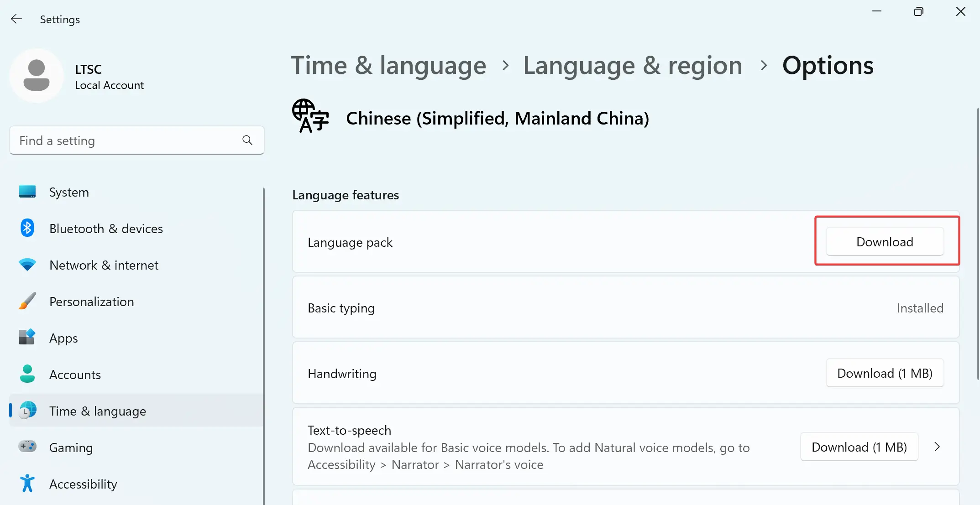Open Gaming settings

point(71,447)
